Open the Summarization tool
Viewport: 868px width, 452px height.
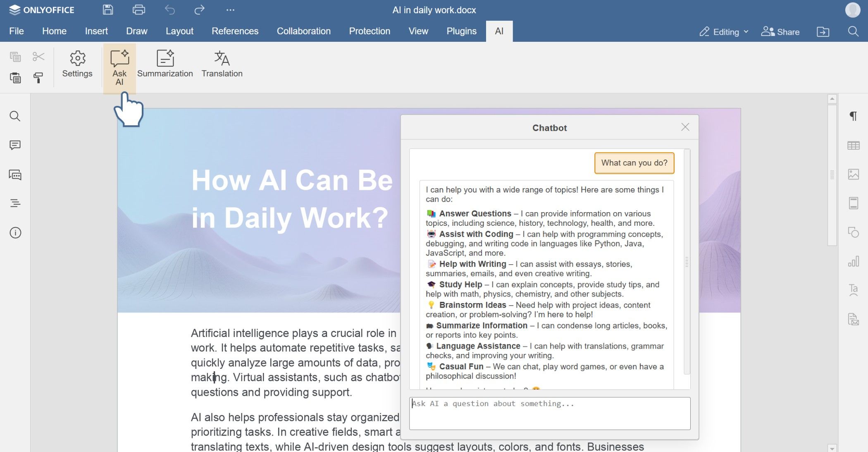pos(165,65)
